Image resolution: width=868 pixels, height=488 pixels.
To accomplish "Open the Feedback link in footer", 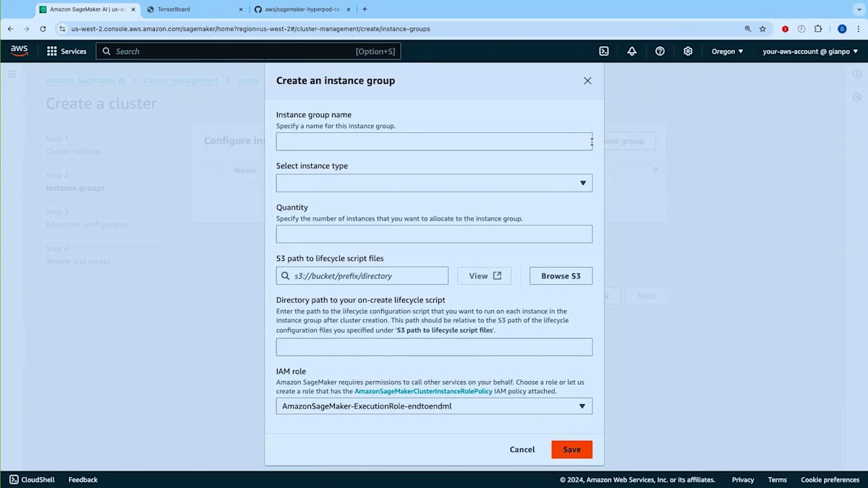I will pyautogui.click(x=82, y=479).
